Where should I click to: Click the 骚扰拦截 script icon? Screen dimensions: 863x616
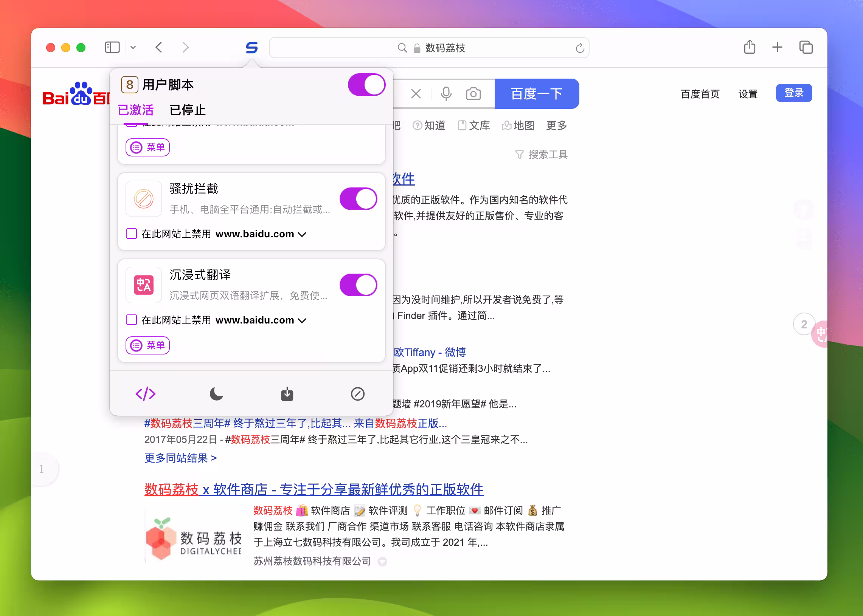coord(144,199)
